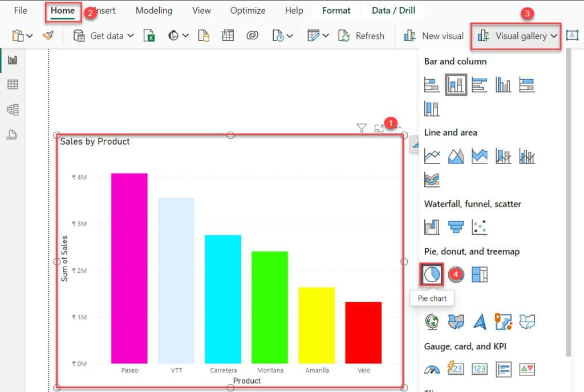Screen dimensions: 584x392
Task: Choose the filled map visual
Action: pyautogui.click(x=456, y=322)
